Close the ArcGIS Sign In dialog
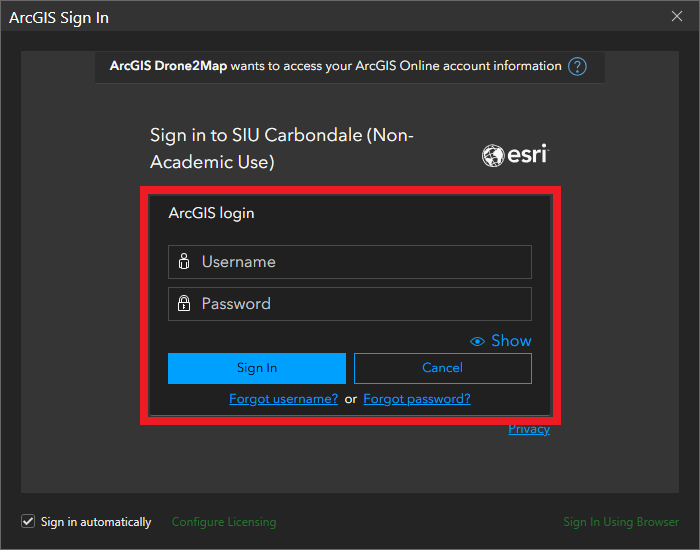 click(x=676, y=17)
